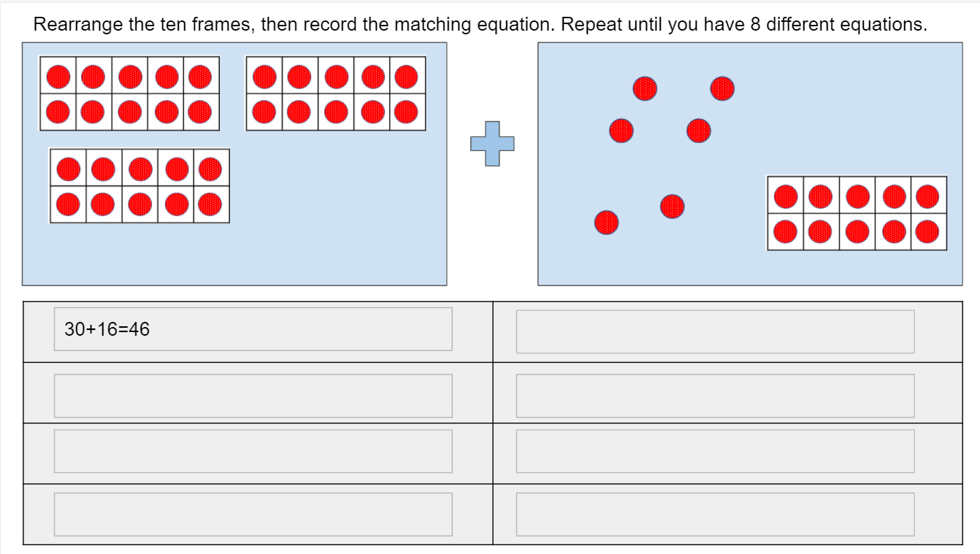This screenshot has width=980, height=554.
Task: Click the bottom-row left equation field
Action: [253, 515]
